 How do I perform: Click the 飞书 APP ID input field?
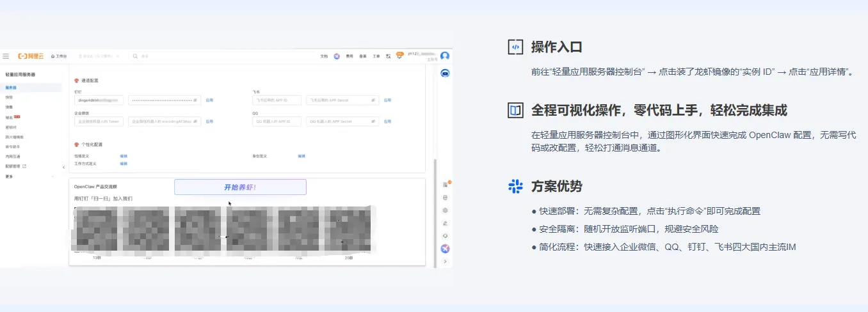277,100
